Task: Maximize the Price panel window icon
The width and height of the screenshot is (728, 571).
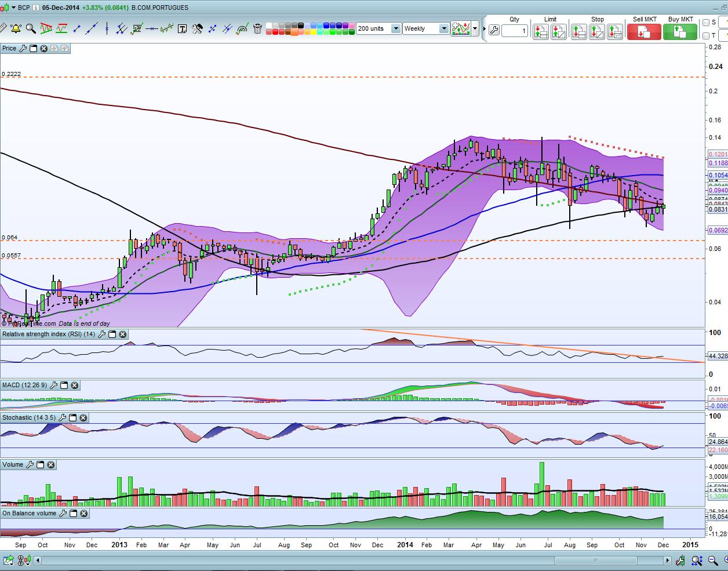Action: click(33, 49)
